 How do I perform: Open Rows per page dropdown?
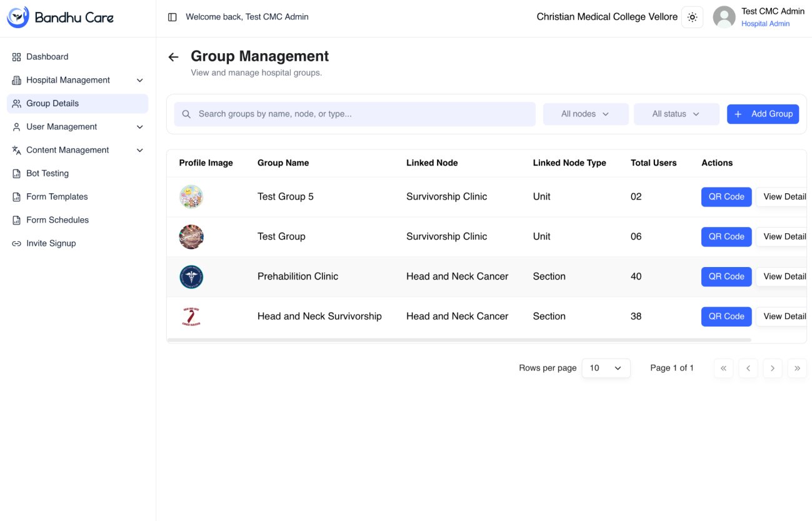click(606, 368)
